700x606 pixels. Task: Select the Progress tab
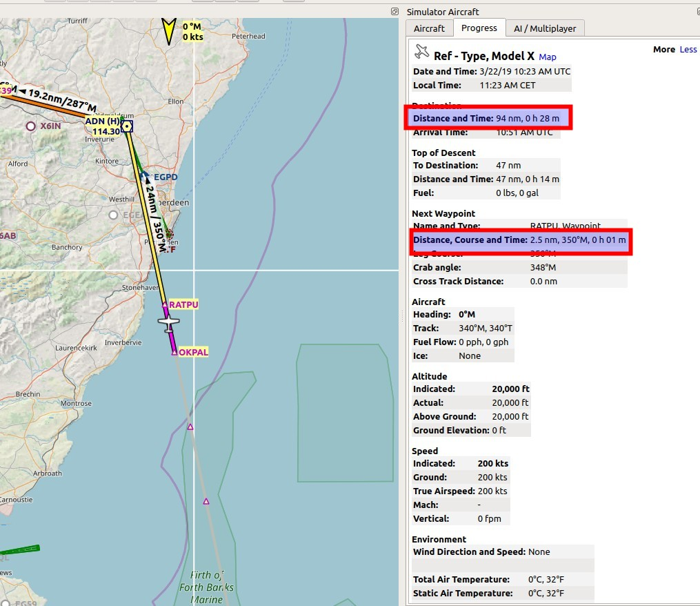click(479, 28)
